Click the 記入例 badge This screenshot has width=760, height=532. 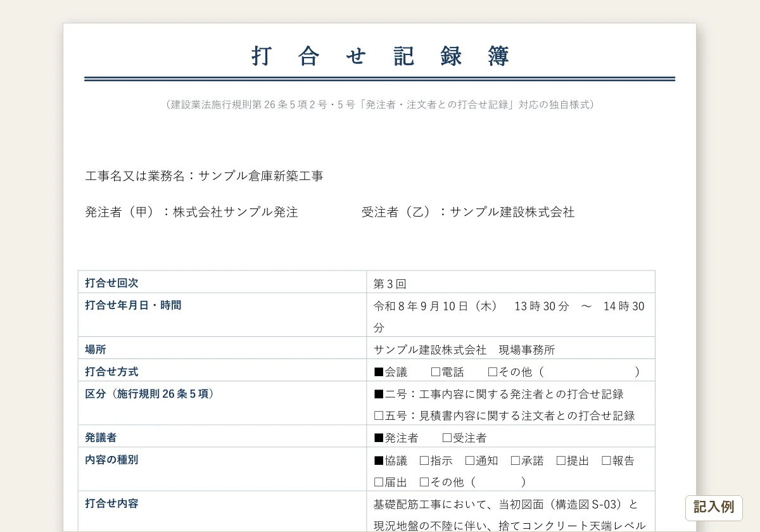tap(714, 508)
